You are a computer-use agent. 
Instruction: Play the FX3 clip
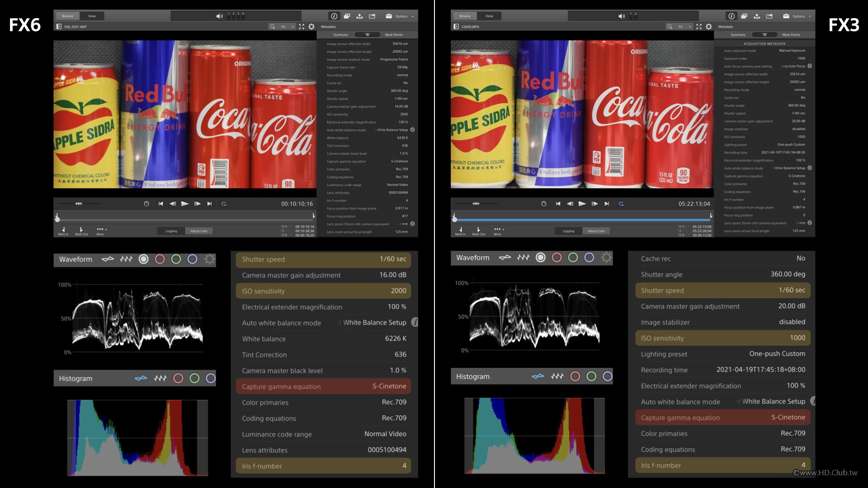(x=582, y=204)
